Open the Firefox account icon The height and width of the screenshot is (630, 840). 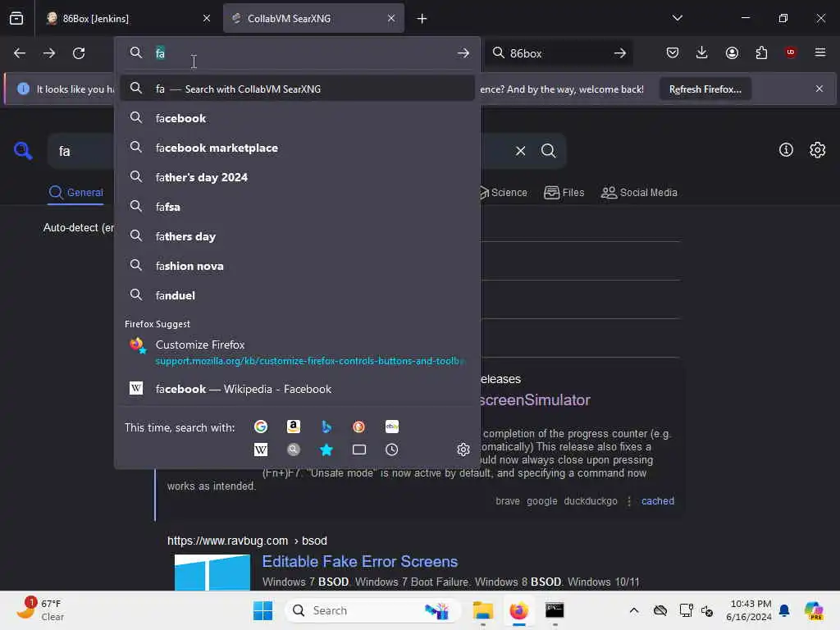point(732,52)
